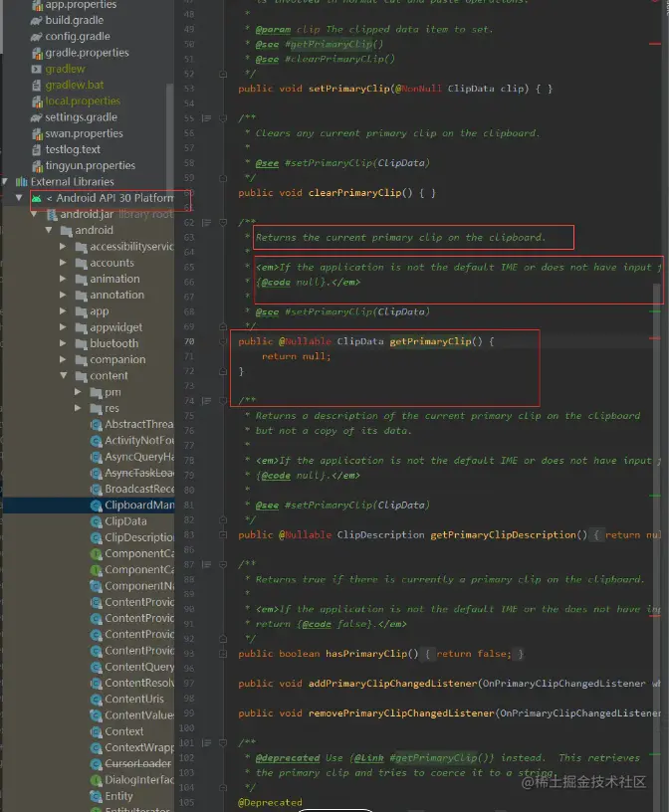Viewport: 669px width, 812px height.
Task: Collapse the content package
Action: point(64,375)
